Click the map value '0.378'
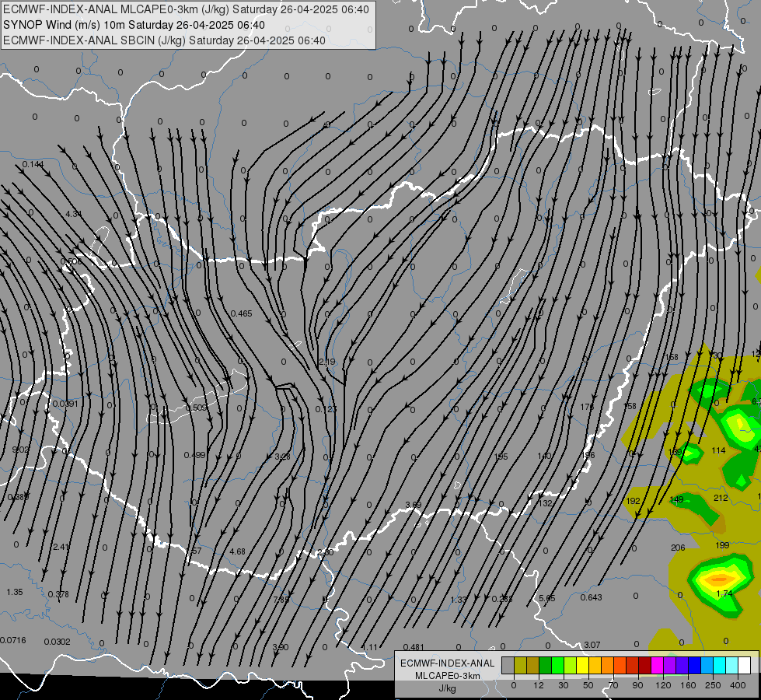 (58, 594)
